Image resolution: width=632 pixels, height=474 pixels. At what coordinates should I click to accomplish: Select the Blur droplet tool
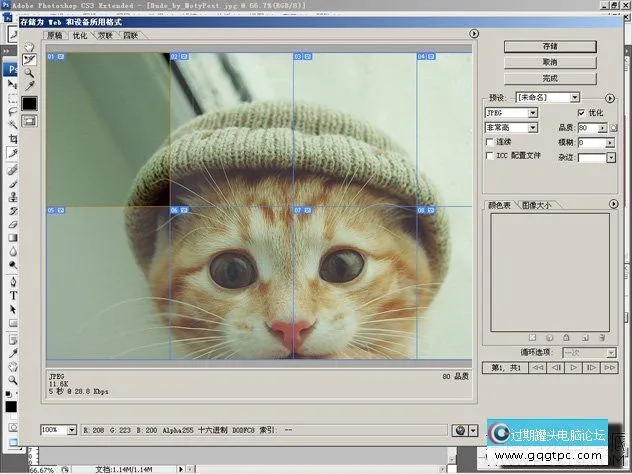pyautogui.click(x=12, y=252)
